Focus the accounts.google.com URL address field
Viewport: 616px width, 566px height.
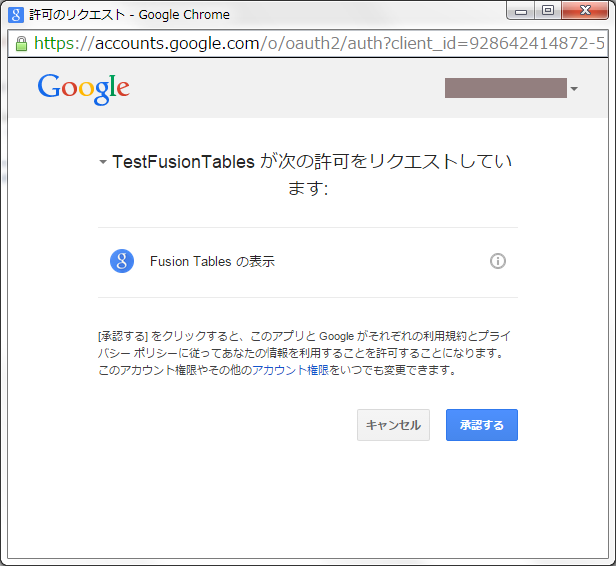pos(308,43)
